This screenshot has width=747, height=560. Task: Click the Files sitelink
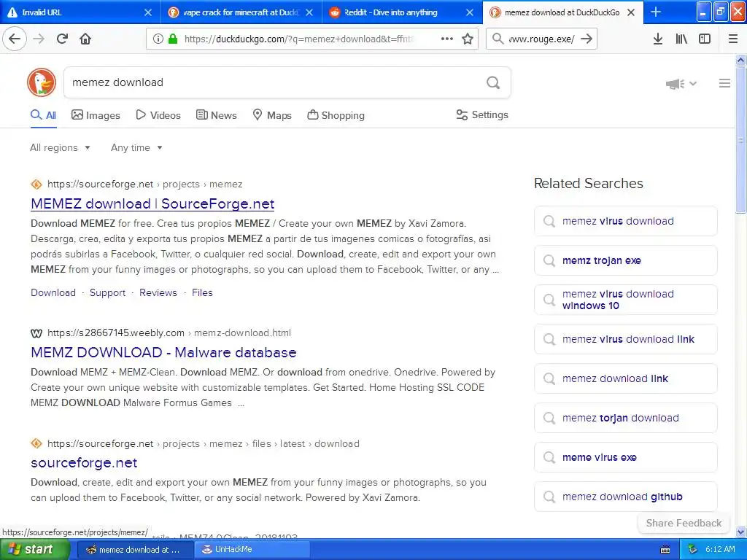[202, 293]
